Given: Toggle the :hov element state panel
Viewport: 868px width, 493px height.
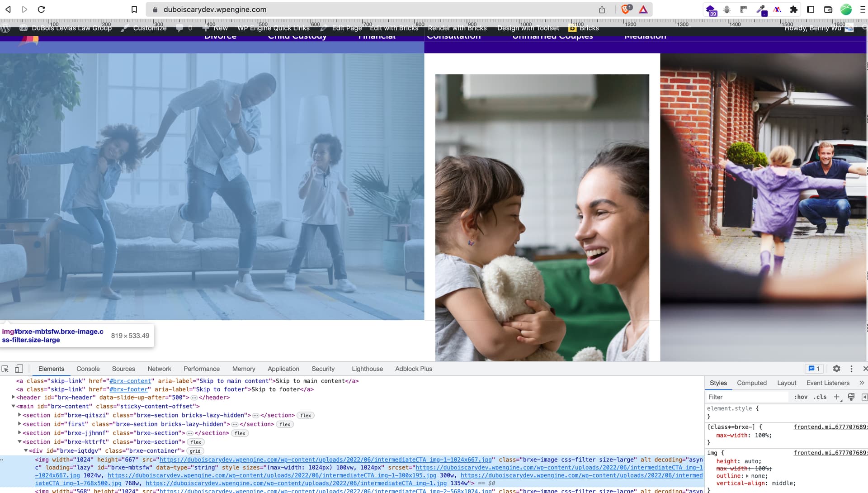Looking at the screenshot, I should pos(801,397).
